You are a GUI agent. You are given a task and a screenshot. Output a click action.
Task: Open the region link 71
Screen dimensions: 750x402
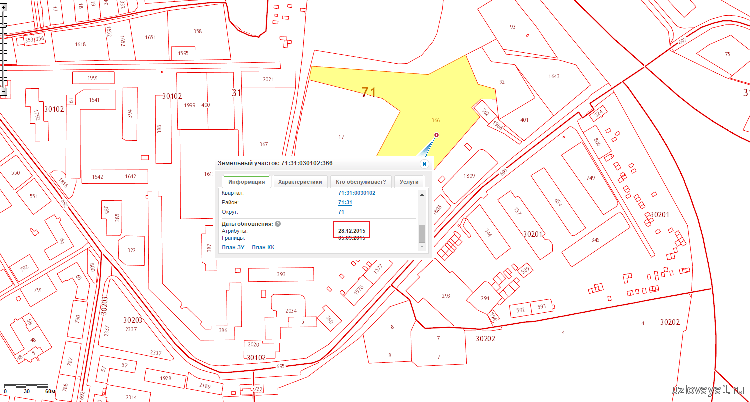(x=342, y=213)
